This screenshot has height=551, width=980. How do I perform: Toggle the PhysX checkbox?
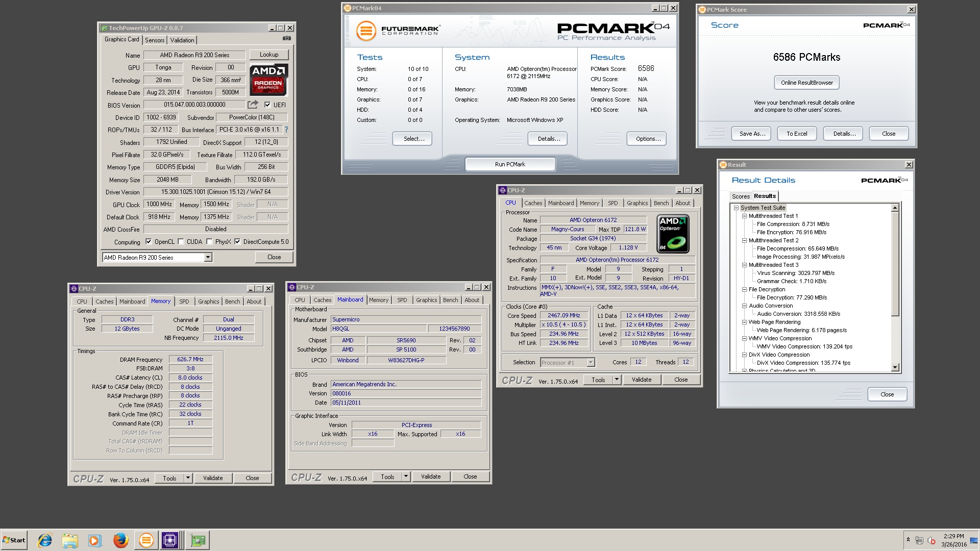[209, 242]
